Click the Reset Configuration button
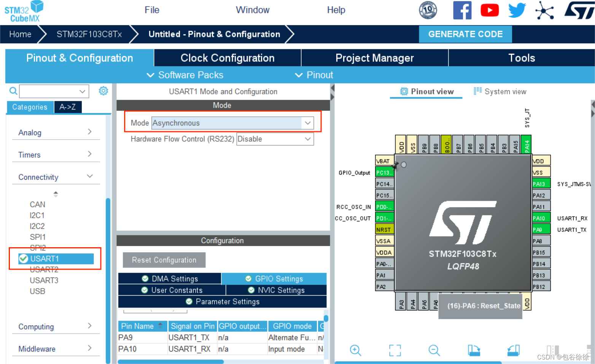Viewport: 595px width, 364px height. pyautogui.click(x=164, y=260)
